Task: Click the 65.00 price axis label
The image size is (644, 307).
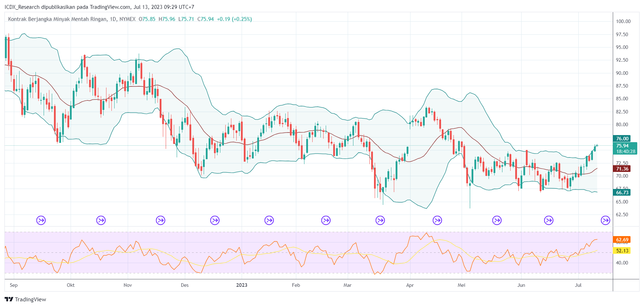Action: pyautogui.click(x=622, y=202)
